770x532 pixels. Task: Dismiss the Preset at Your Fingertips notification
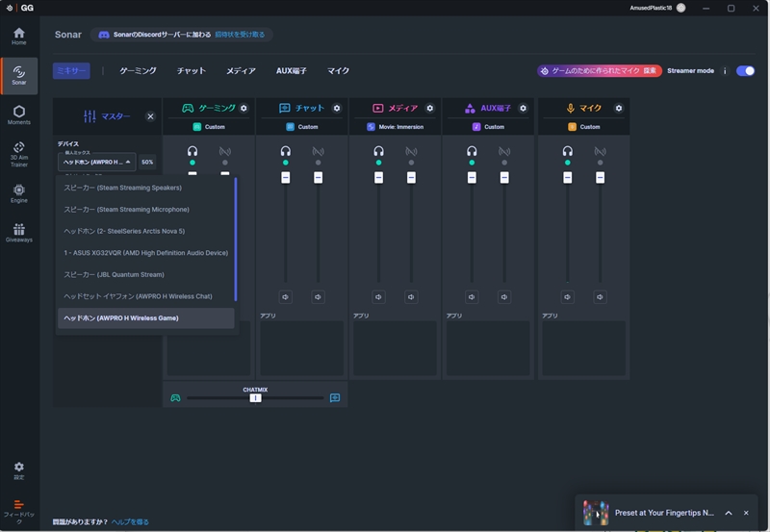(746, 513)
